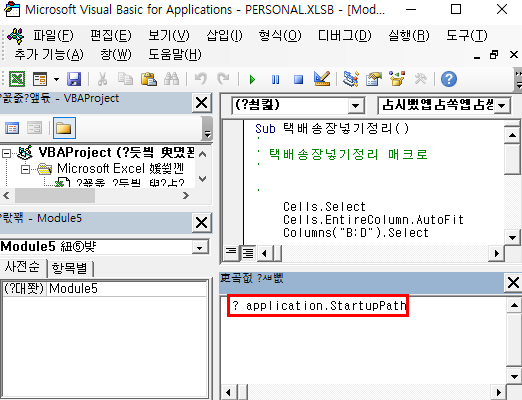
Task: Click the Insert UserForm toolbar icon
Action: [x=40, y=79]
